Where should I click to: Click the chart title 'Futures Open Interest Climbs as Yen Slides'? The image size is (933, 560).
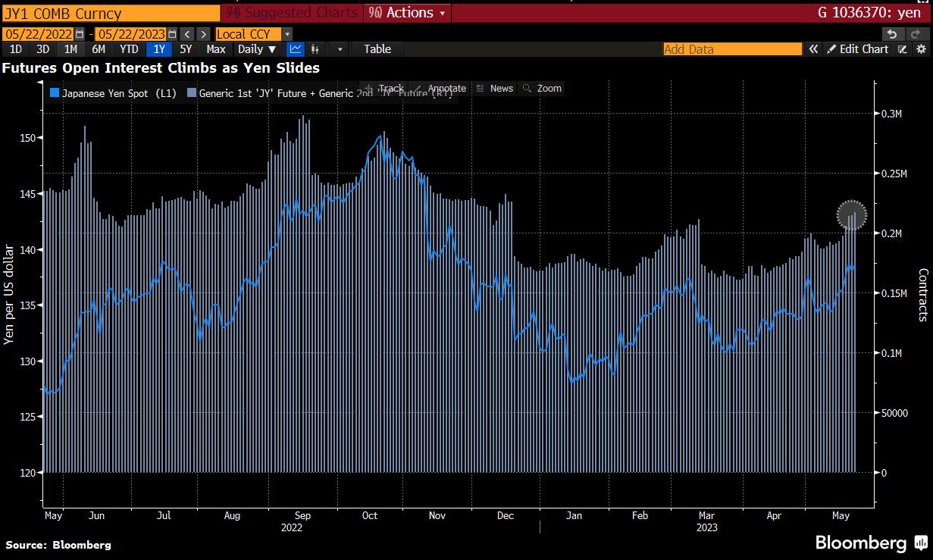[x=161, y=68]
